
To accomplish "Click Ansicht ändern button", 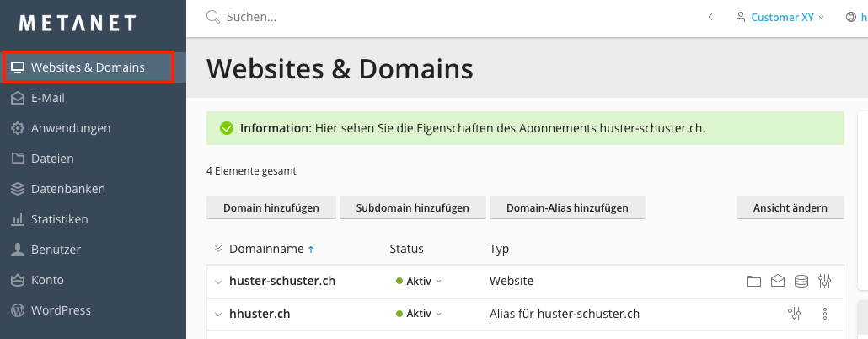I will pos(790,207).
